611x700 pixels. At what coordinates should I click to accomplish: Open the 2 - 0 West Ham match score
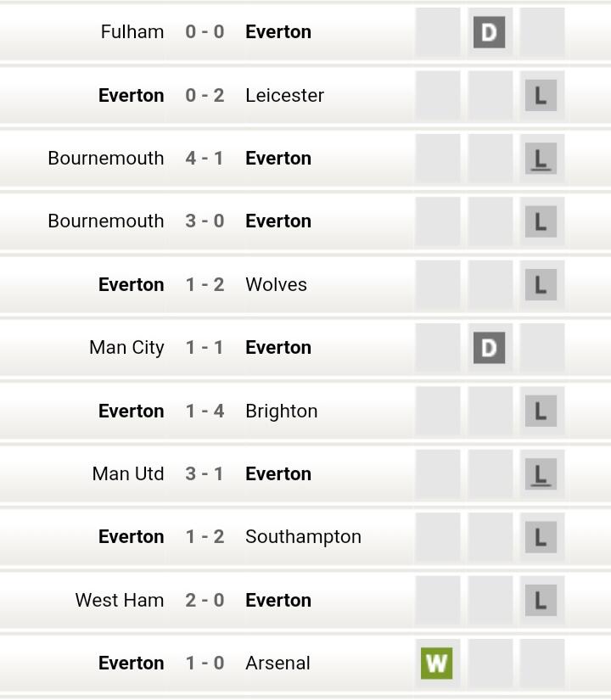(x=205, y=600)
